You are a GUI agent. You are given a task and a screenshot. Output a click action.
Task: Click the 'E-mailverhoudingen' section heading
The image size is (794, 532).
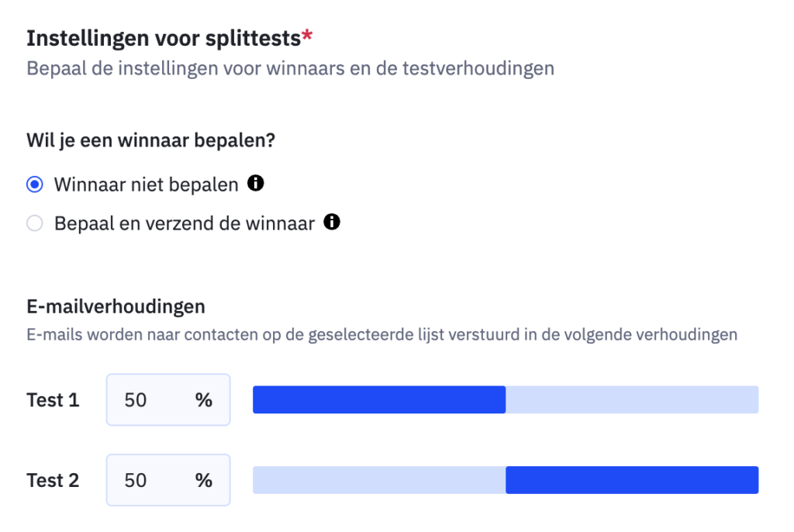pyautogui.click(x=116, y=306)
